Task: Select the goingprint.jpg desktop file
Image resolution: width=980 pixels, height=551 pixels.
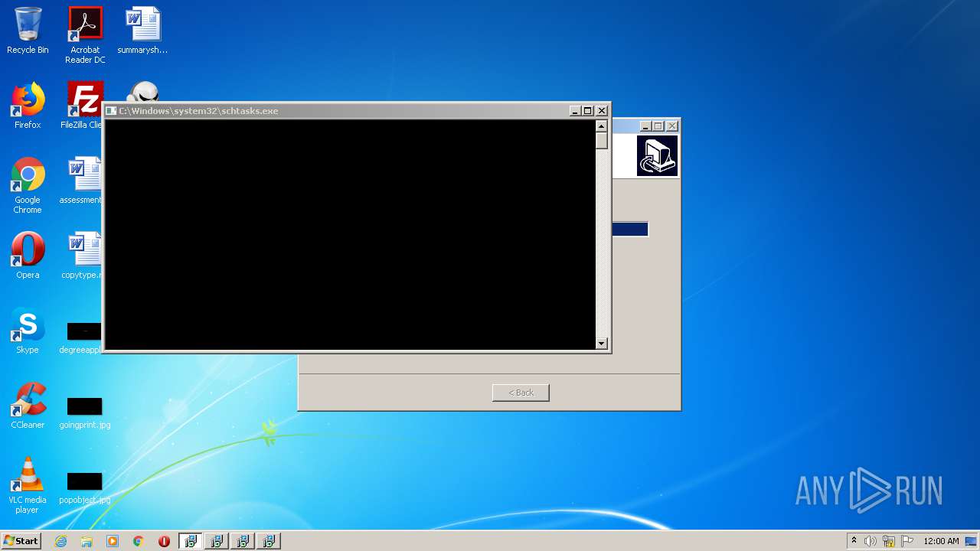Action: click(85, 413)
